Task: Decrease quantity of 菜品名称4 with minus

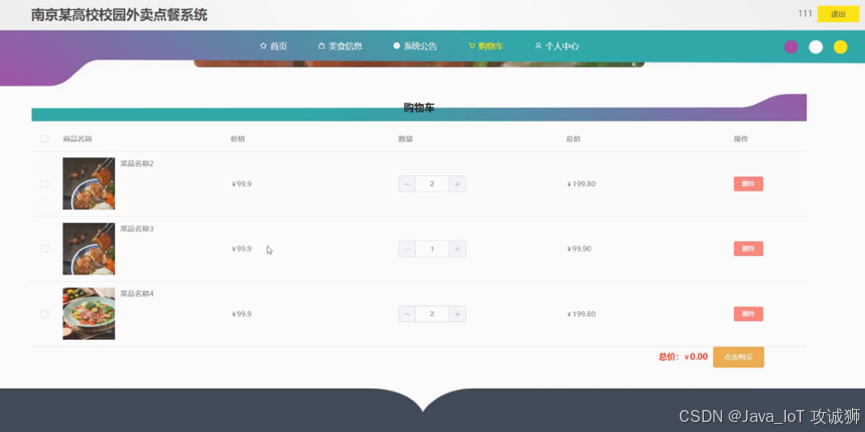Action: coord(407,314)
